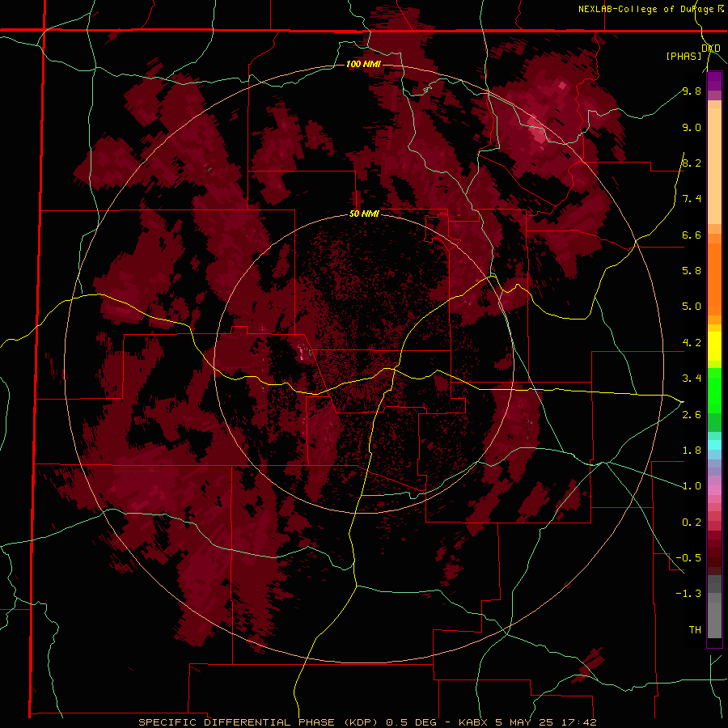
Task: Click the cyan segment of the color scale
Action: click(714, 444)
